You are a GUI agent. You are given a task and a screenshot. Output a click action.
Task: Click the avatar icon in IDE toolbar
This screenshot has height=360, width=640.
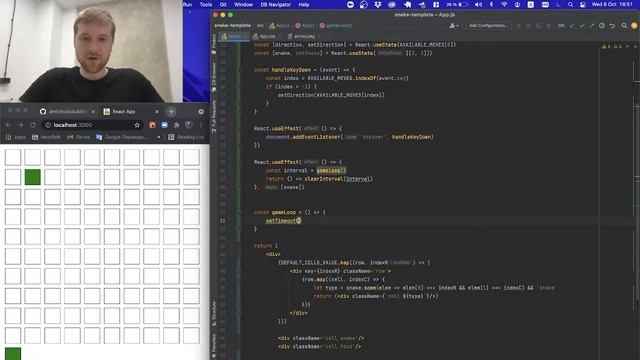click(634, 25)
